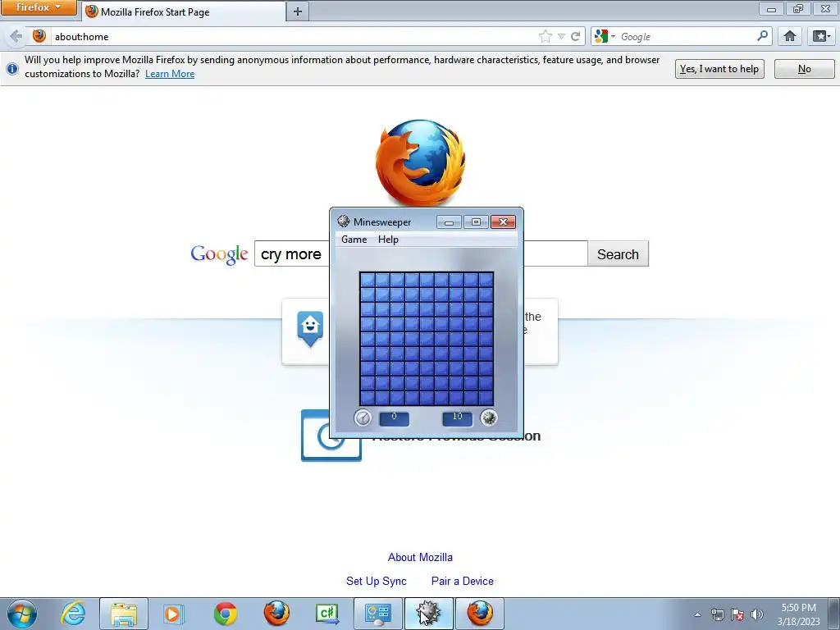Go back with the back arrow button
The height and width of the screenshot is (630, 840).
pyautogui.click(x=16, y=36)
